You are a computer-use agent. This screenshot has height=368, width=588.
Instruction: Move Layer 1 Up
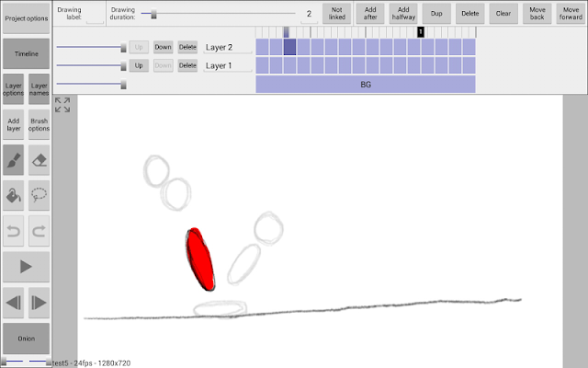[x=139, y=65]
